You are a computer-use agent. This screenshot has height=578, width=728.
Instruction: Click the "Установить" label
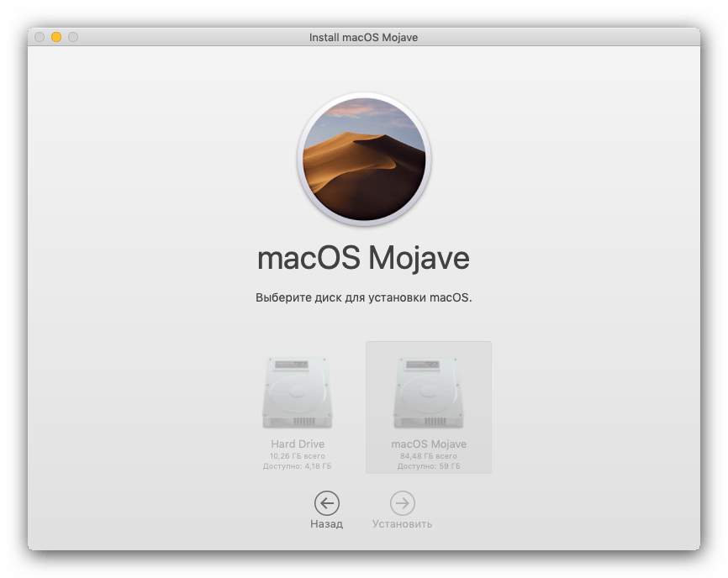coord(403,524)
